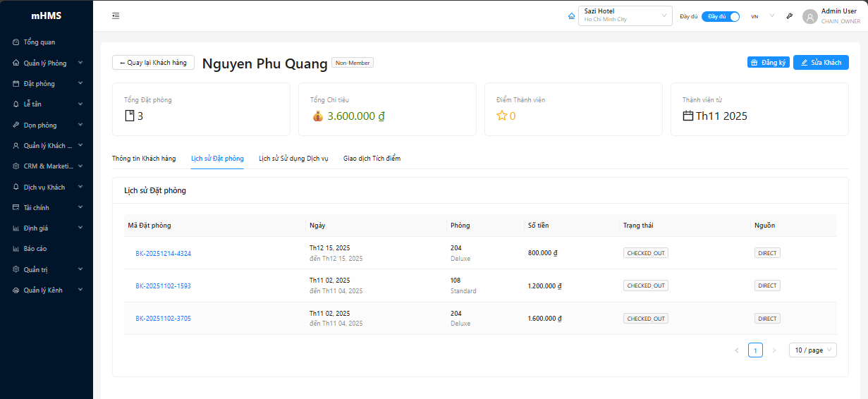Viewport: 868px width, 399px height.
Task: Collapse the sidebar using the menu fold icon
Action: 116,16
